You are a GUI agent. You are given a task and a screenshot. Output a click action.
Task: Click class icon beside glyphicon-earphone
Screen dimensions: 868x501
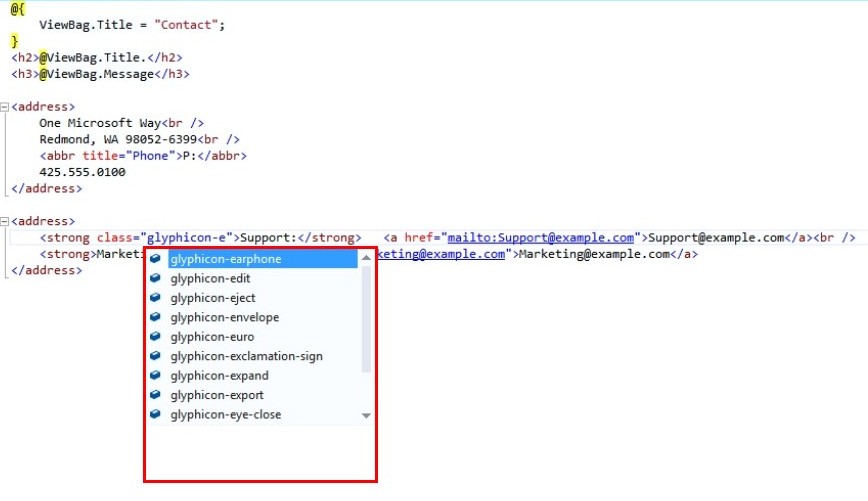156,259
